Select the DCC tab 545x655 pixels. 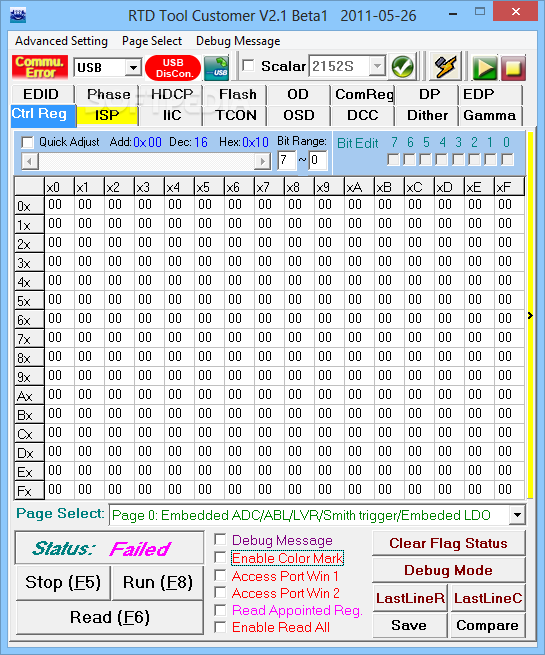pos(362,115)
